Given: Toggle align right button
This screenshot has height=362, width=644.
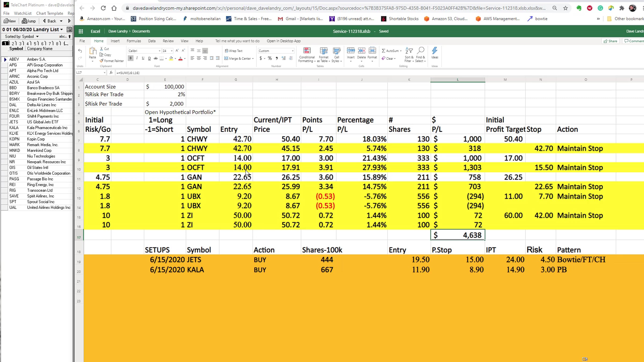Looking at the screenshot, I should point(205,58).
